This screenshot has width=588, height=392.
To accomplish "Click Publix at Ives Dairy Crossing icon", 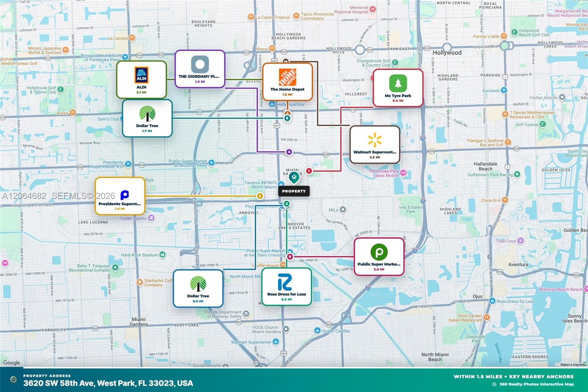I will (x=290, y=252).
